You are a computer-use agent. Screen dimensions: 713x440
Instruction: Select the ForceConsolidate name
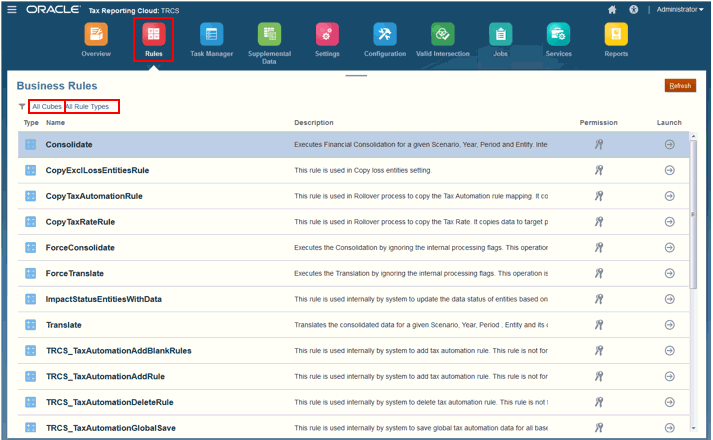point(80,247)
